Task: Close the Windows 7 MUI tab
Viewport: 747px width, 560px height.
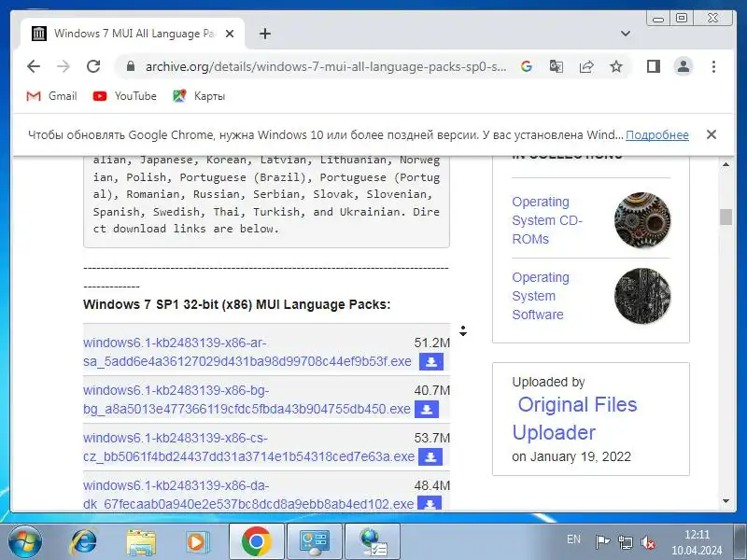Action: pyautogui.click(x=230, y=34)
